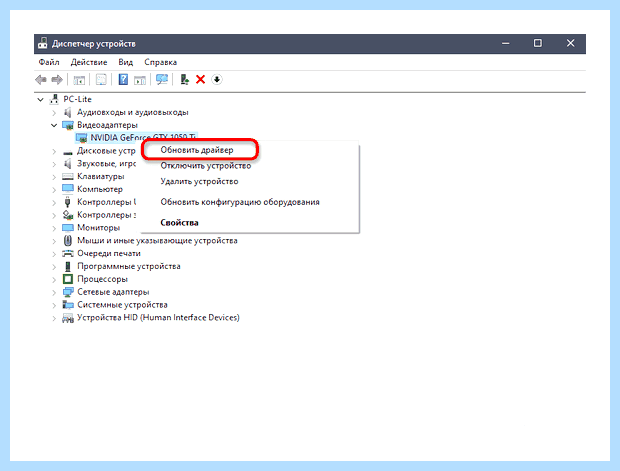Image resolution: width=620 pixels, height=471 pixels.
Task: Click the monitor icon beside Мониторы
Action: coord(68,228)
